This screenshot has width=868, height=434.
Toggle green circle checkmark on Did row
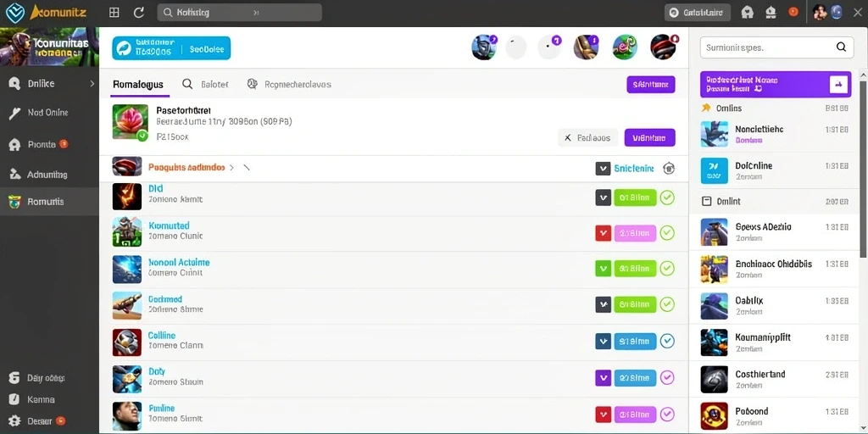pos(668,198)
